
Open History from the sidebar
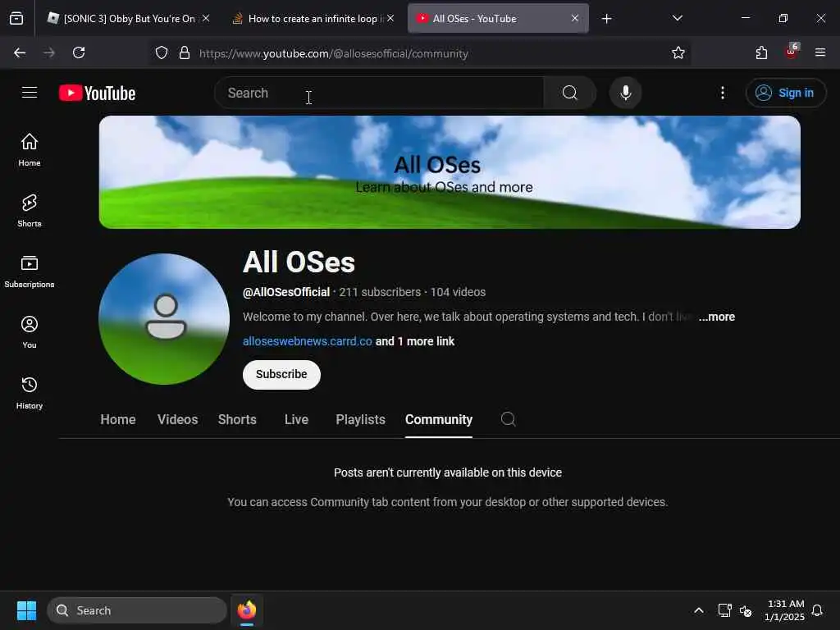(x=30, y=393)
